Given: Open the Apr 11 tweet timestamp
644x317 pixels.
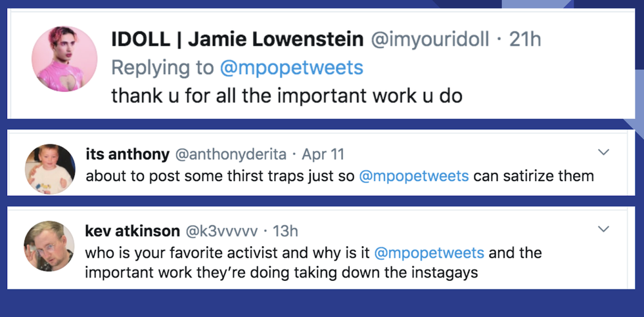Looking at the screenshot, I should coord(323,155).
